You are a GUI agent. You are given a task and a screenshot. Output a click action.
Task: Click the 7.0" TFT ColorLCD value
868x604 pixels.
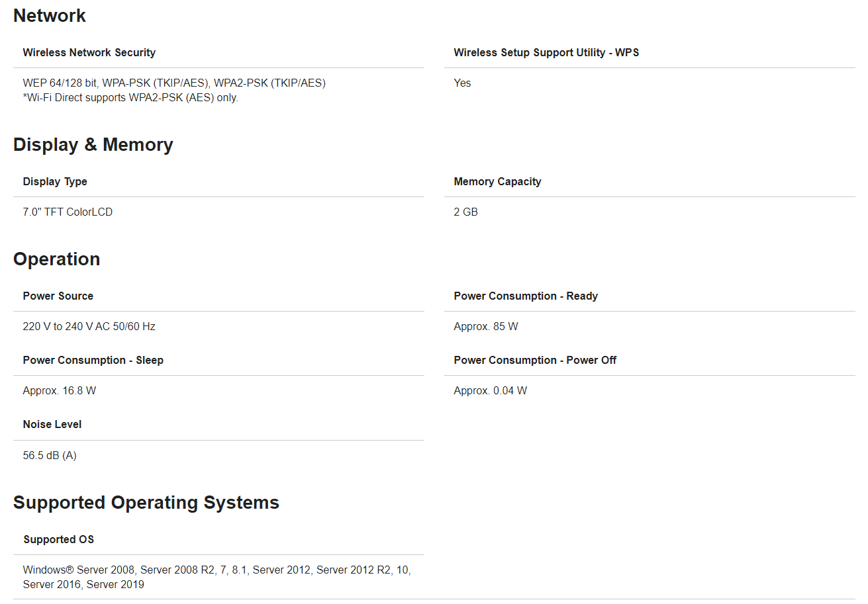pos(68,212)
